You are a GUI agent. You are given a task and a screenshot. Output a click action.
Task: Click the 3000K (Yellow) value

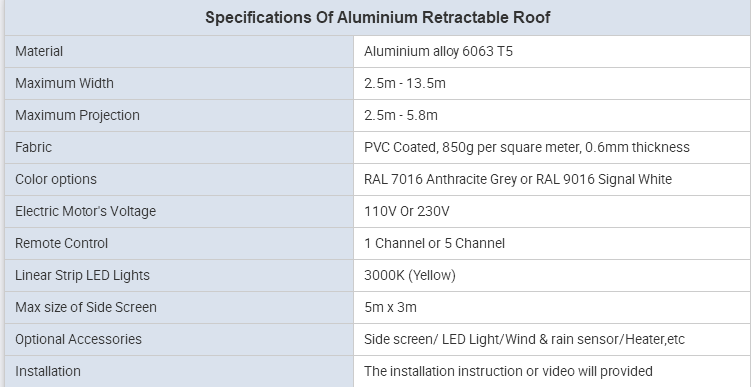click(x=410, y=275)
